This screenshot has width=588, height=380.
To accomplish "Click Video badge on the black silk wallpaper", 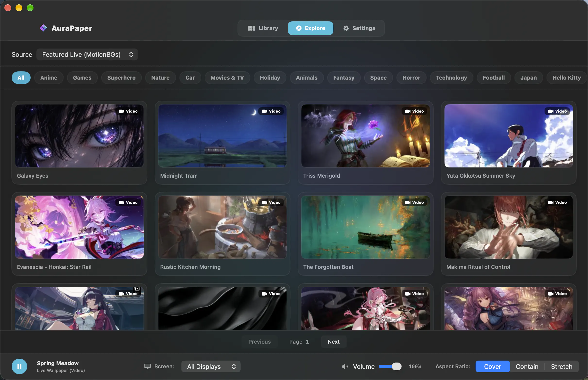I will click(x=271, y=294).
